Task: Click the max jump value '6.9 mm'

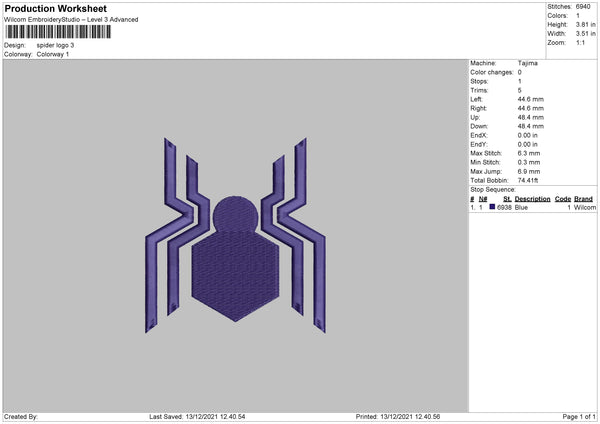Action: coord(529,171)
